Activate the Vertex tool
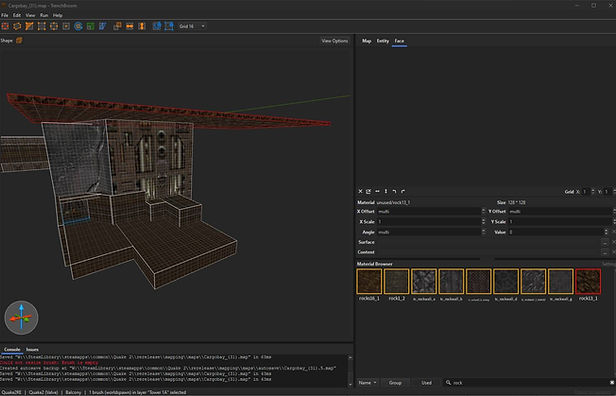 tap(42, 26)
